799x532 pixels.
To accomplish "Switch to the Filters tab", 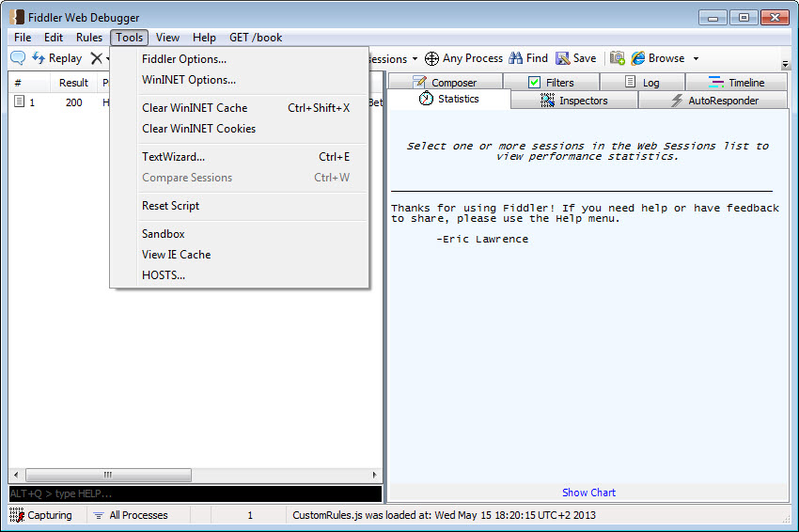I will (552, 82).
